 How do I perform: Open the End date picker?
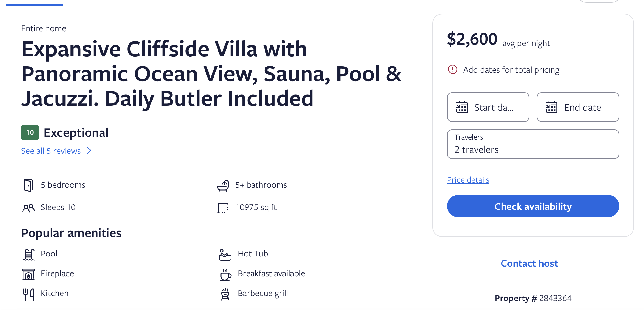pos(578,107)
